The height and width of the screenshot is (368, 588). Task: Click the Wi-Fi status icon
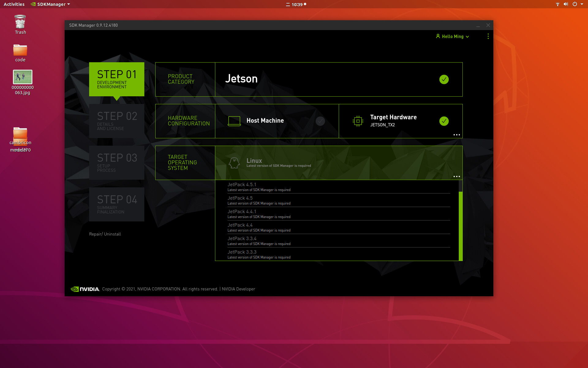point(557,4)
